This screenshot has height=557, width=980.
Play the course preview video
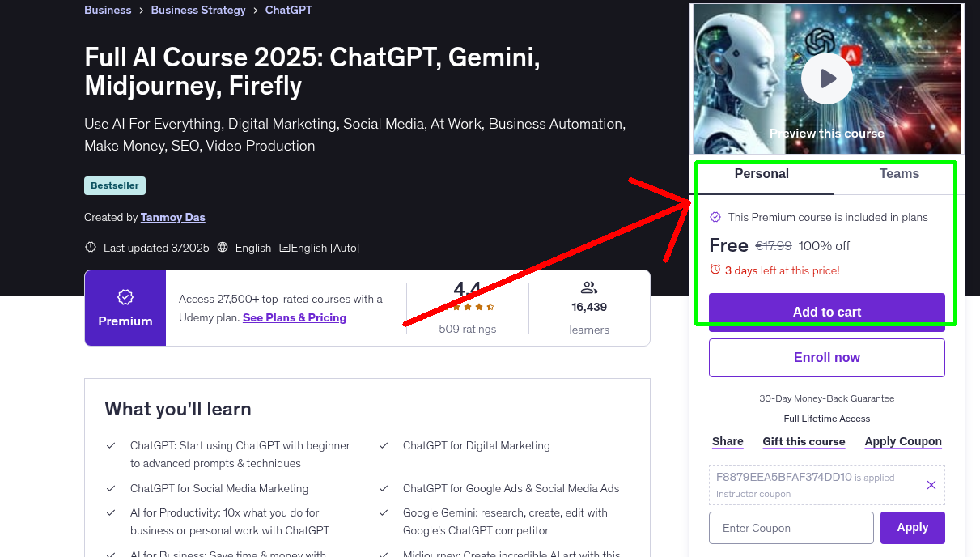[826, 78]
